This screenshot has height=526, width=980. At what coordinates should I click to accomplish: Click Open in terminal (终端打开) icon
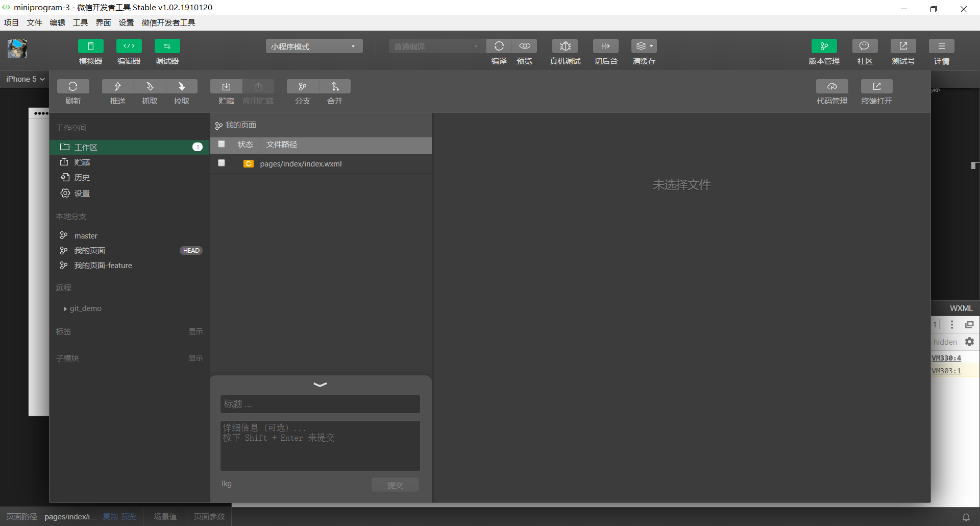click(x=877, y=86)
